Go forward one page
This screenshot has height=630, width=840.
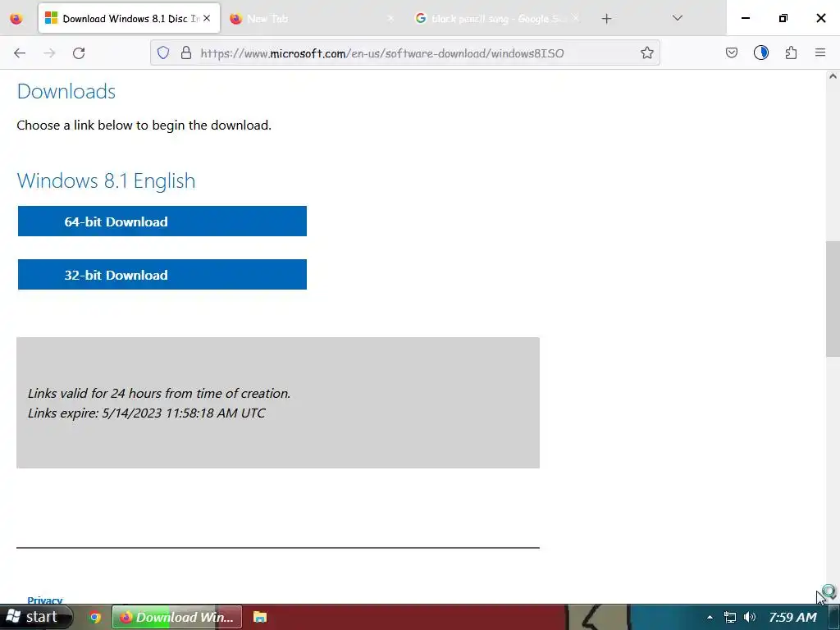click(x=49, y=53)
